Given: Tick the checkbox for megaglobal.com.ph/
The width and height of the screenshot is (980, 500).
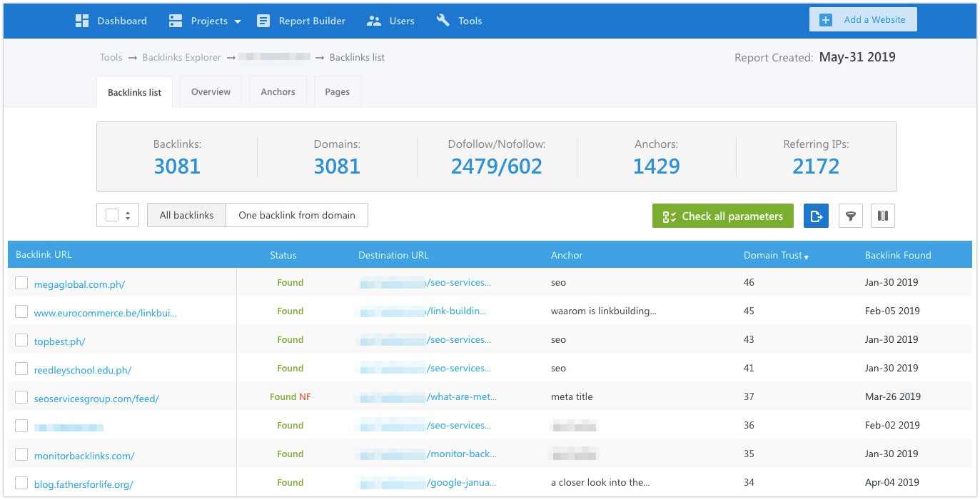Looking at the screenshot, I should 21,284.
